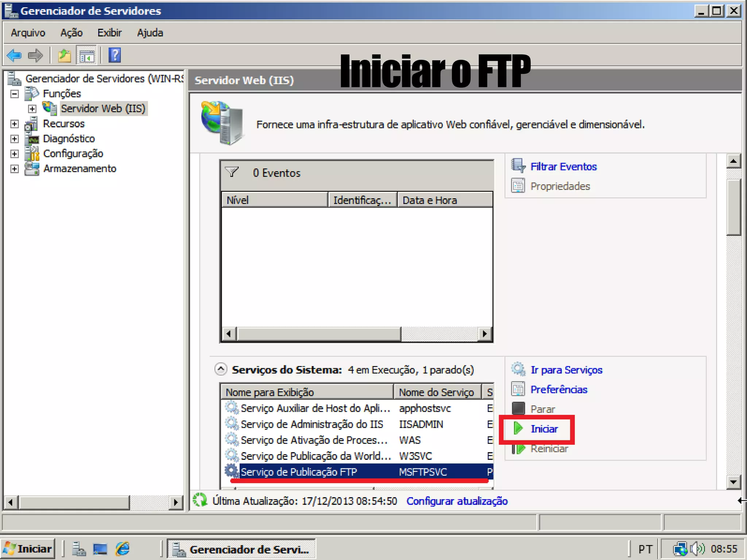Open the Exibir menu

109,33
